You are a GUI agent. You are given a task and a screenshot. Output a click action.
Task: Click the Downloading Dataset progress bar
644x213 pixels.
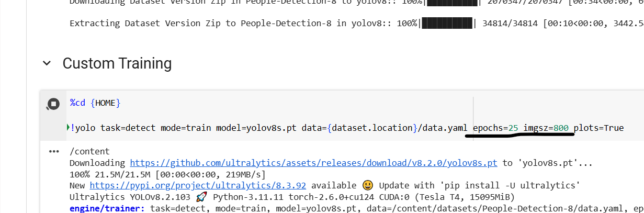click(x=452, y=3)
